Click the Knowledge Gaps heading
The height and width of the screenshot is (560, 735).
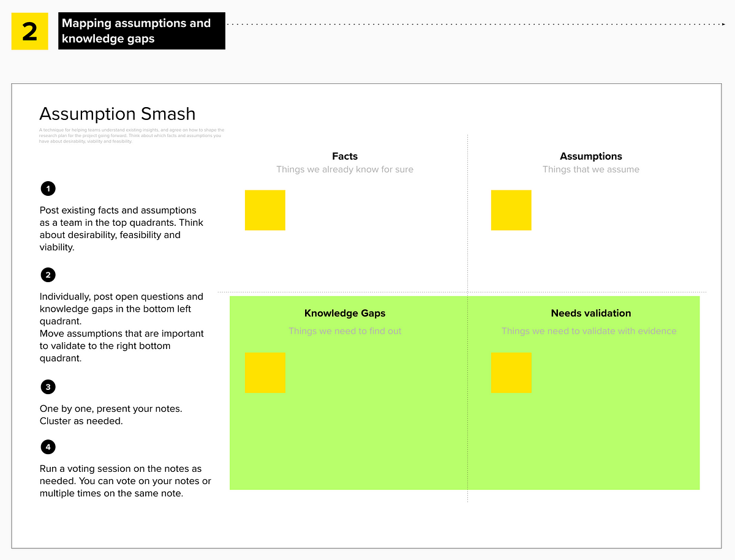(x=345, y=313)
